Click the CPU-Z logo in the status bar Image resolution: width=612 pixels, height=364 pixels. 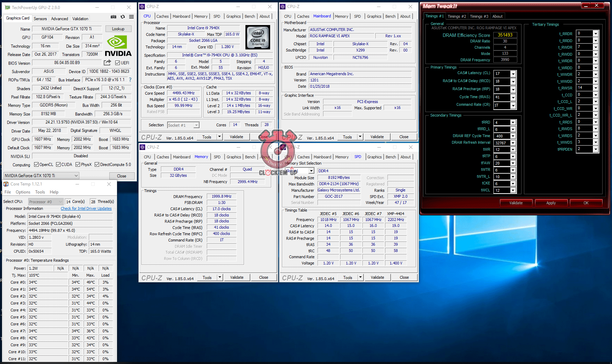pyautogui.click(x=151, y=137)
